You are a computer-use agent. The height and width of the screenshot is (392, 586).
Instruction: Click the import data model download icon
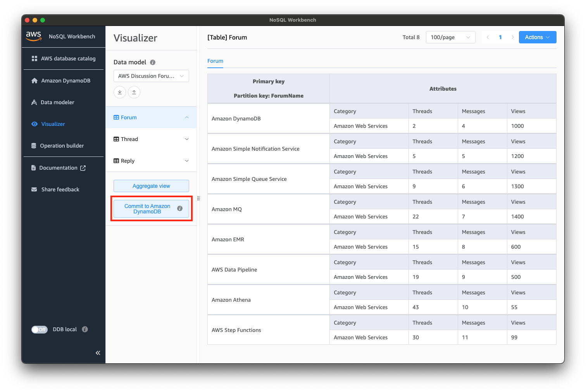point(120,92)
